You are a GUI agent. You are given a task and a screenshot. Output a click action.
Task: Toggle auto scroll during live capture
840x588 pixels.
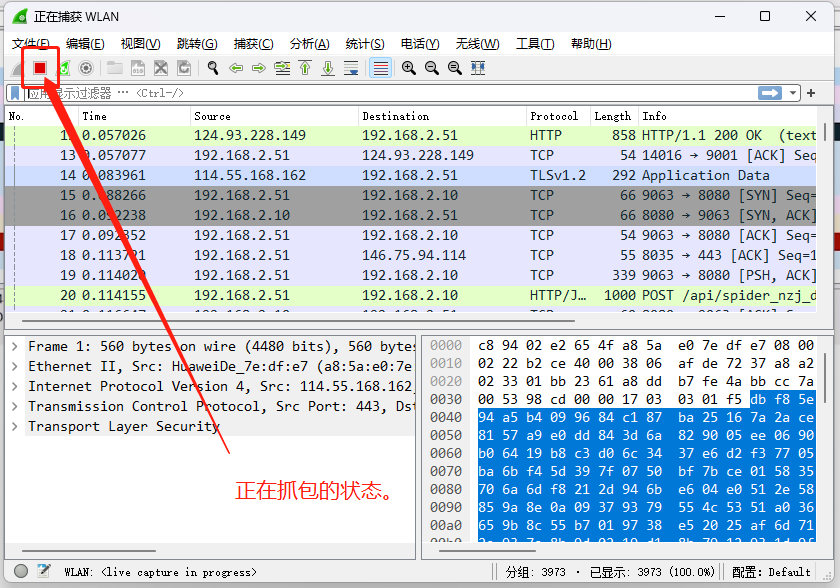[x=351, y=68]
